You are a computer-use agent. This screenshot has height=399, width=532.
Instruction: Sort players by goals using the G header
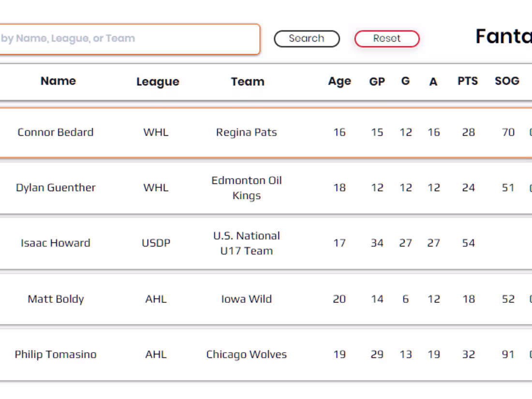(405, 81)
